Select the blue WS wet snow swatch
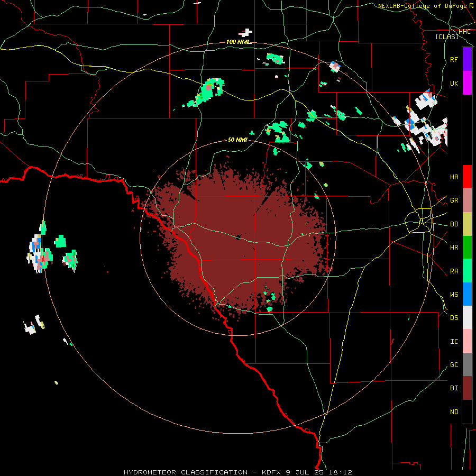Viewport: 476px width, 476px height. 467,294
